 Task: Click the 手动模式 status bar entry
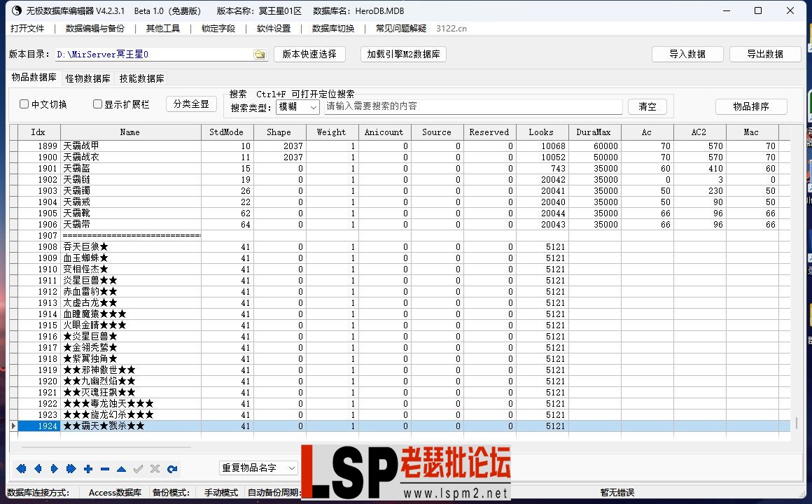pyautogui.click(x=221, y=493)
